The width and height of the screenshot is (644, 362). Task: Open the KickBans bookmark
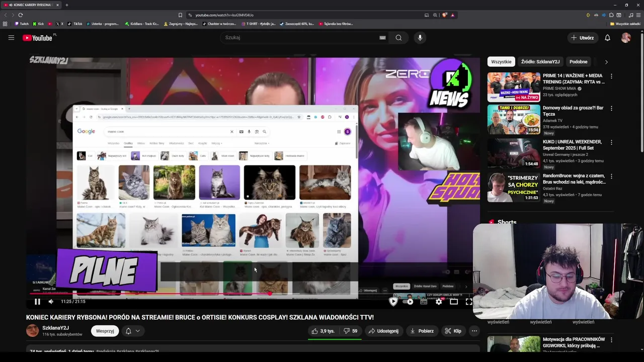point(142,24)
